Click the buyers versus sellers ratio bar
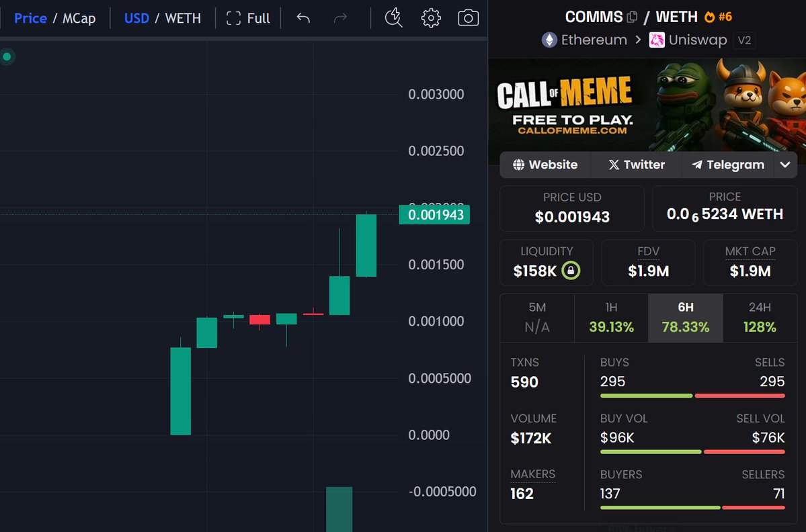This screenshot has height=532, width=806. pos(692,507)
